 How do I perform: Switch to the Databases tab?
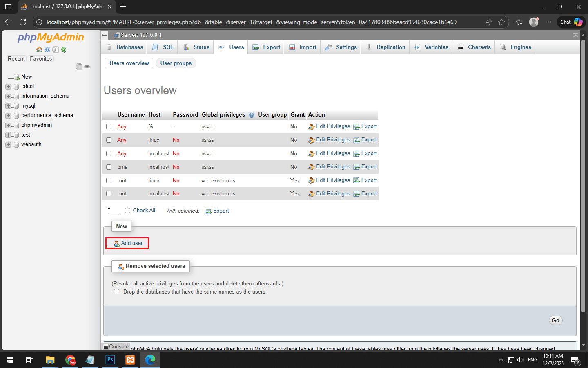pyautogui.click(x=125, y=47)
